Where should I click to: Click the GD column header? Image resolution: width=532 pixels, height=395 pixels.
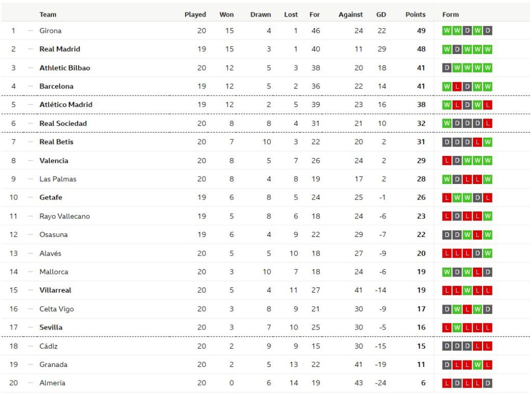click(x=381, y=15)
